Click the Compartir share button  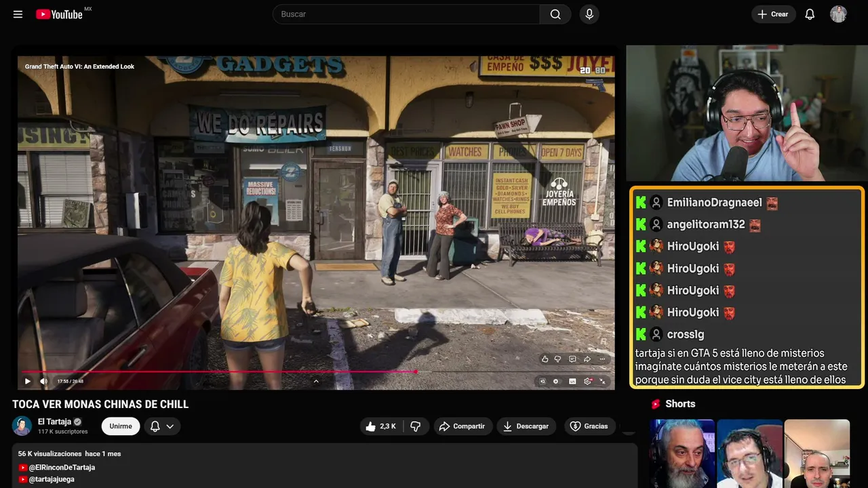[463, 426]
